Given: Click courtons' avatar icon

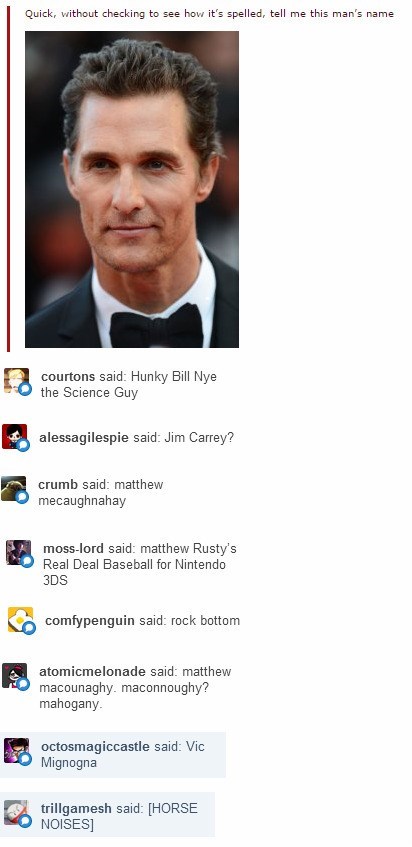Looking at the screenshot, I should pyautogui.click(x=17, y=381).
